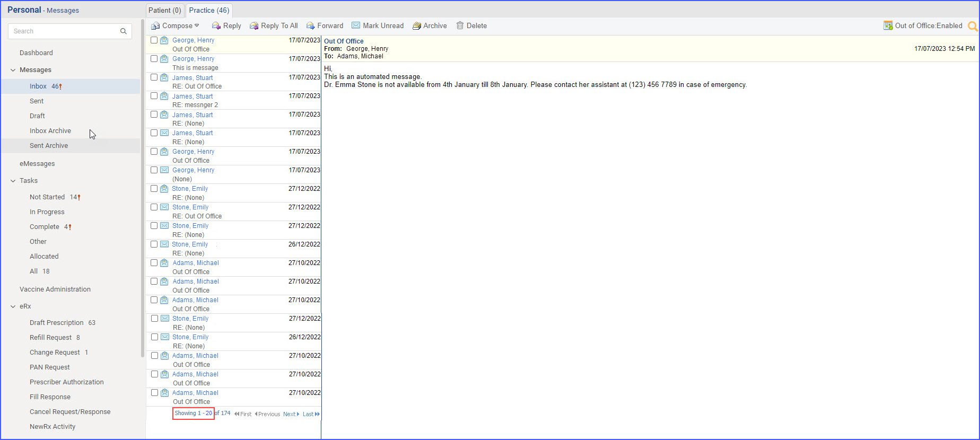This screenshot has width=980, height=440.
Task: Open the Fill Response item
Action: 50,397
